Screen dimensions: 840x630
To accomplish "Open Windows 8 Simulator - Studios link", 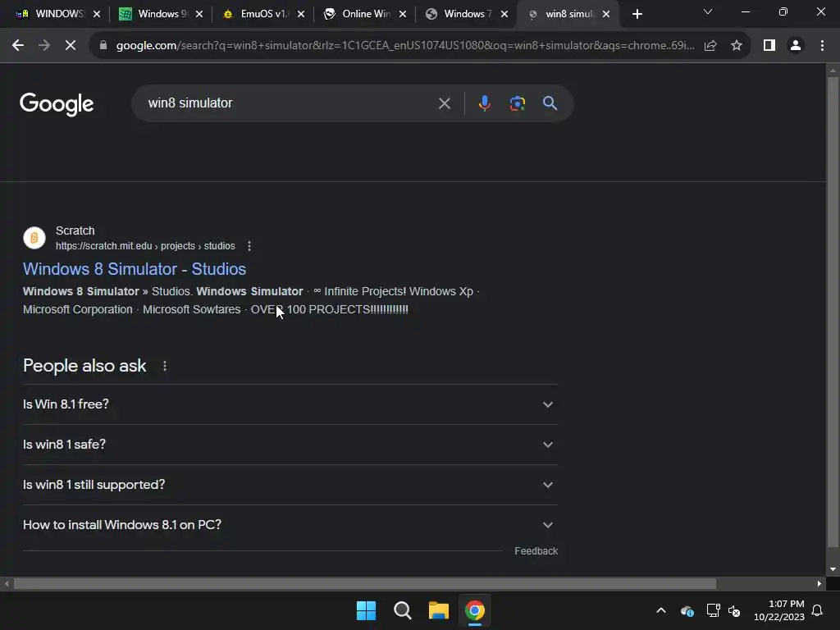I will tap(135, 269).
